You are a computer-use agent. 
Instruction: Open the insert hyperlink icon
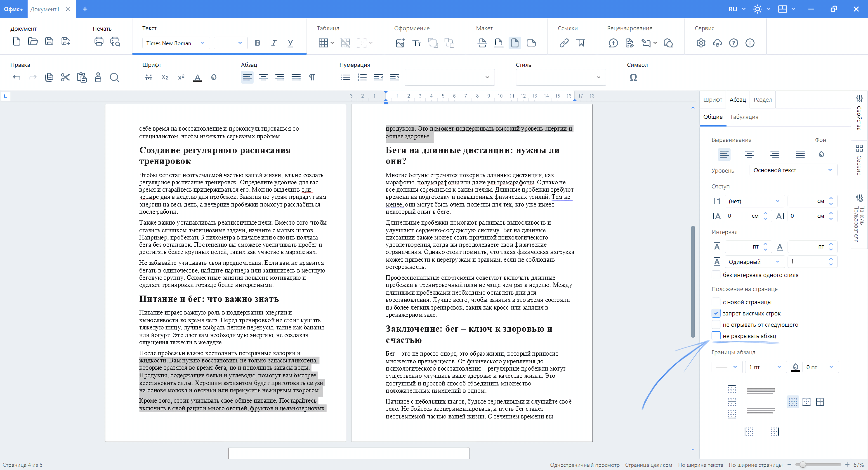click(x=564, y=43)
